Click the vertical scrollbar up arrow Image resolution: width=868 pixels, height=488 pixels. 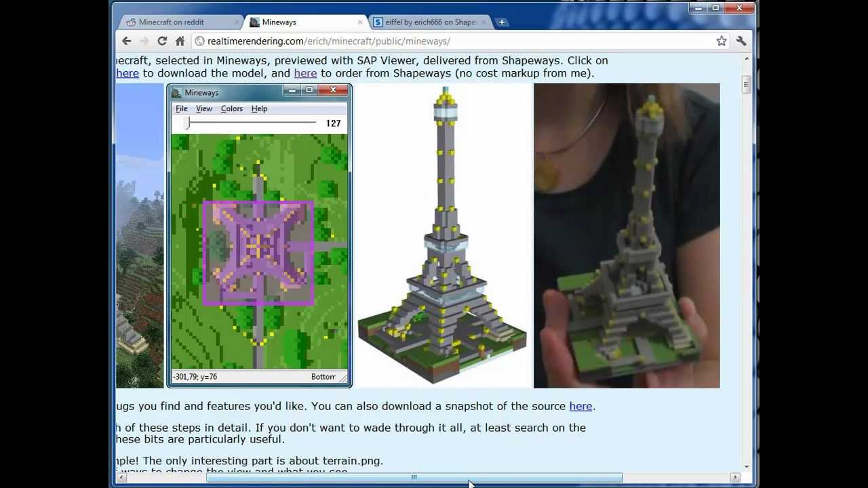tap(747, 60)
